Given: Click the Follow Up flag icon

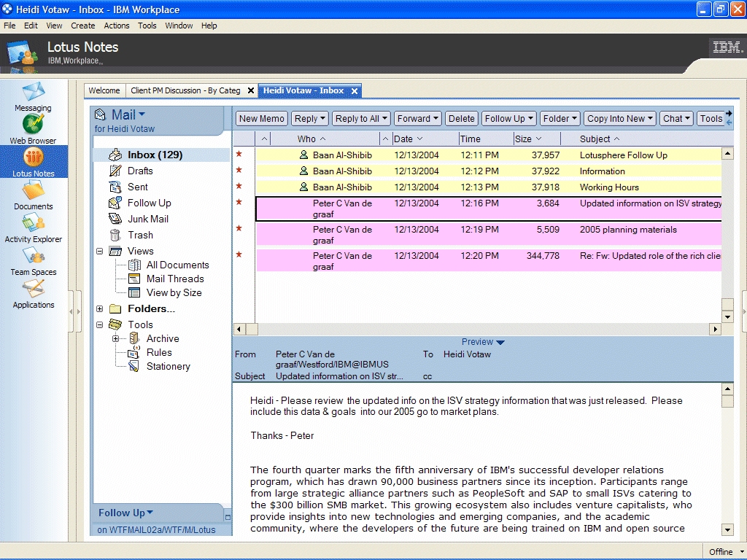Looking at the screenshot, I should point(115,203).
